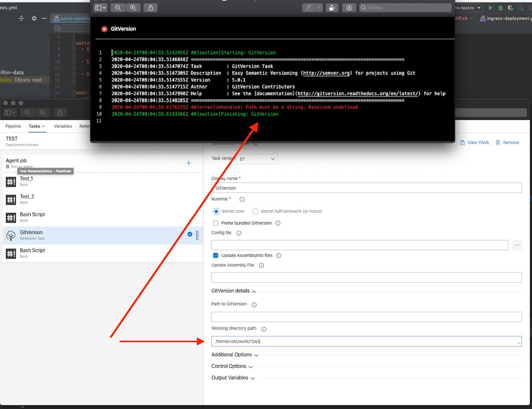Rotate the image in the log viewer window
This screenshot has height=409, width=532.
click(x=331, y=7)
